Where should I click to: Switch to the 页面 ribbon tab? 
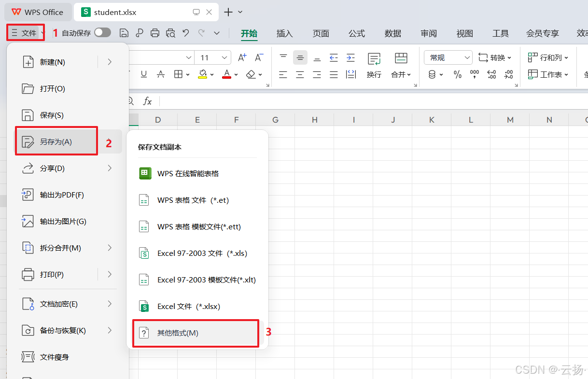[x=321, y=33]
